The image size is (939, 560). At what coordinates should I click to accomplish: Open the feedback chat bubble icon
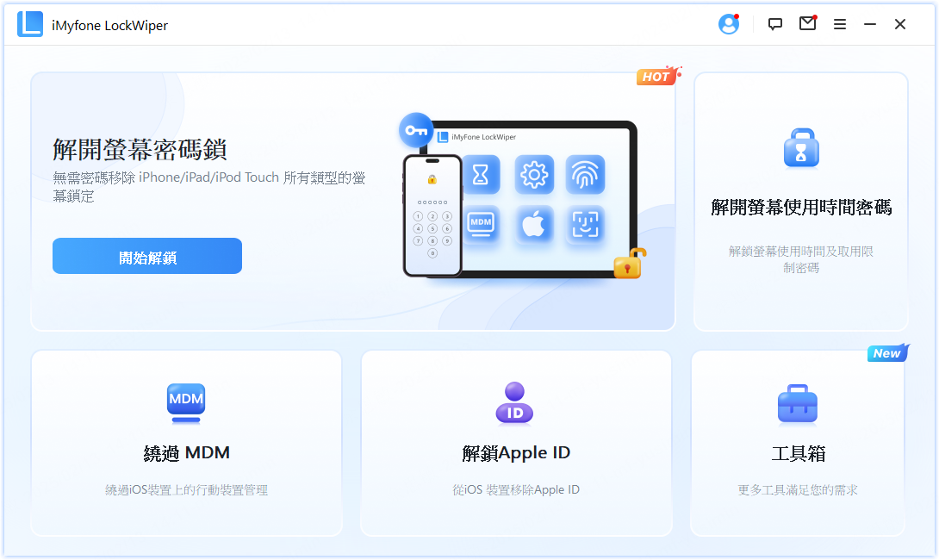coord(775,25)
